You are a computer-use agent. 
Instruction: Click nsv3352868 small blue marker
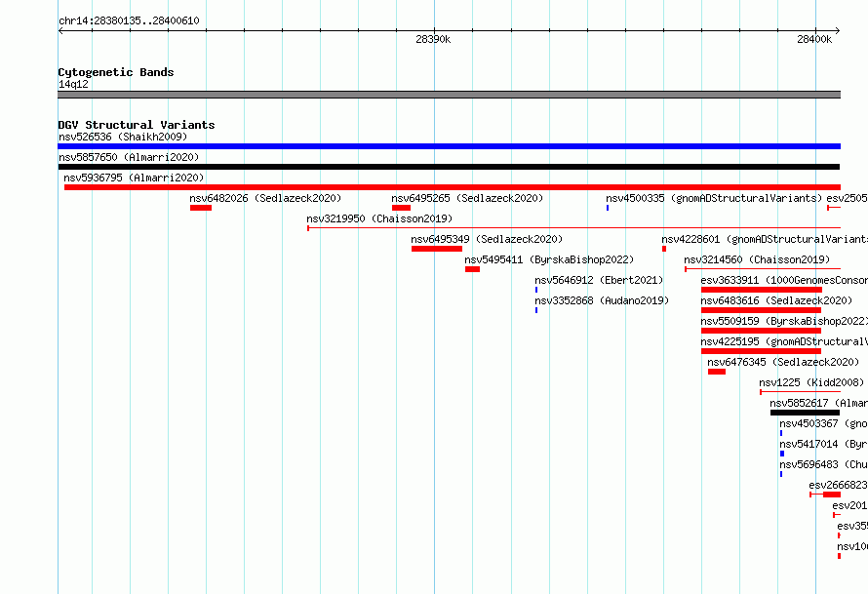(x=535, y=310)
